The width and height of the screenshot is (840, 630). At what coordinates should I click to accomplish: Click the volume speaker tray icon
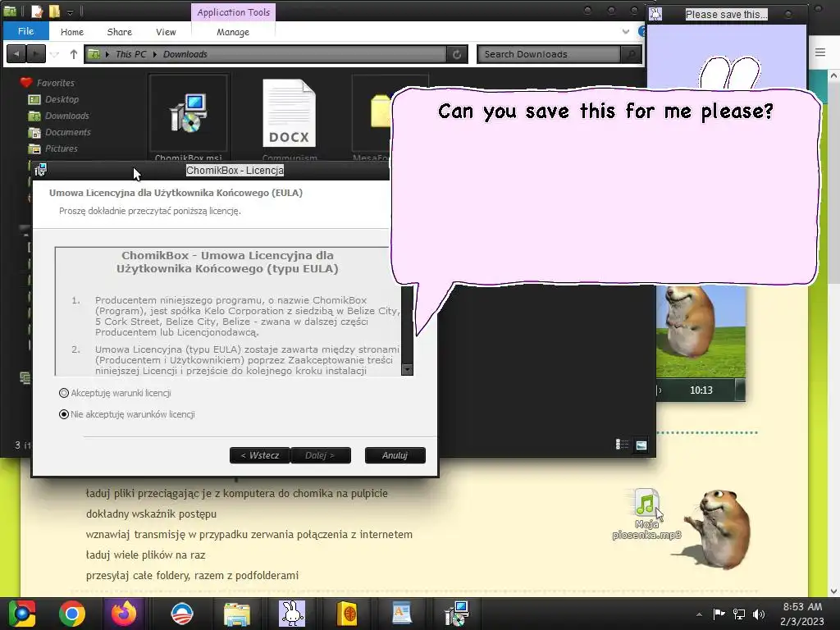coord(759,614)
